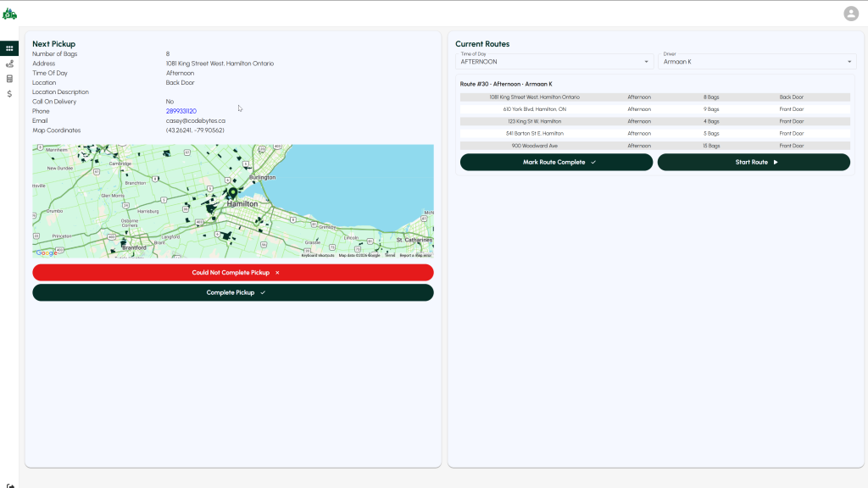Viewport: 868px width, 488px height.
Task: Open the calculator sidebar icon
Action: coord(9,79)
